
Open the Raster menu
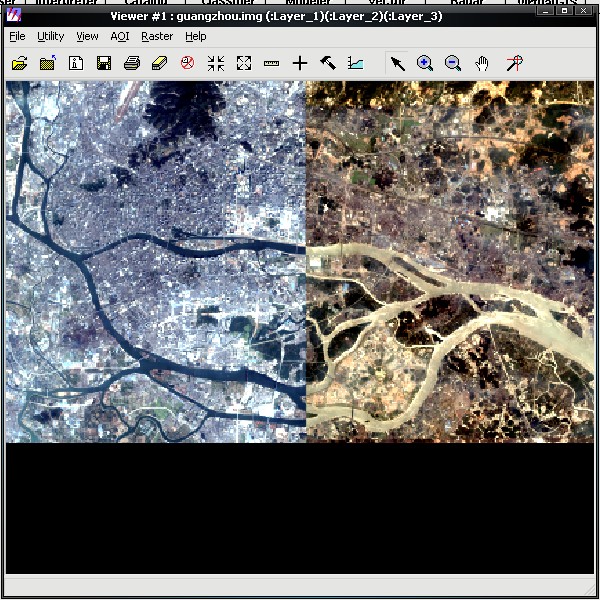coord(157,36)
